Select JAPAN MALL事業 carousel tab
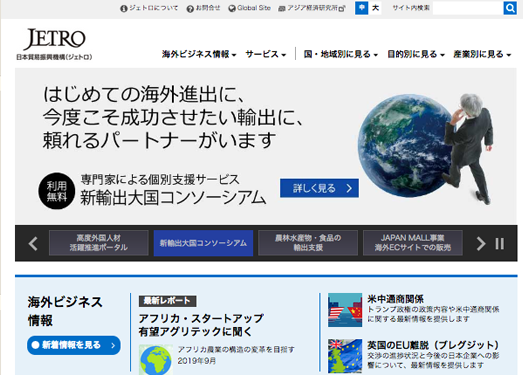523x375 pixels. [x=413, y=243]
